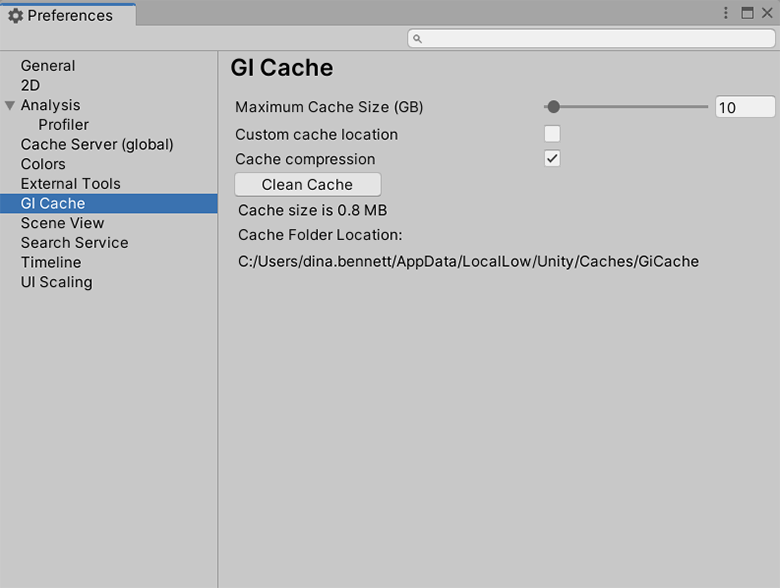This screenshot has width=780, height=588.
Task: Select the Preferences tab
Action: tap(68, 16)
